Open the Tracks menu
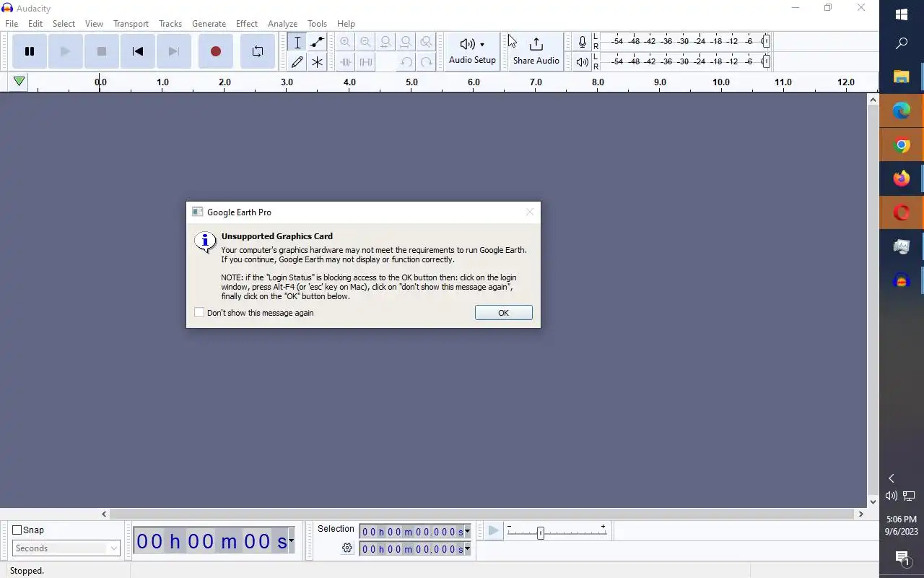Screen dimensions: 924x578 170,24
